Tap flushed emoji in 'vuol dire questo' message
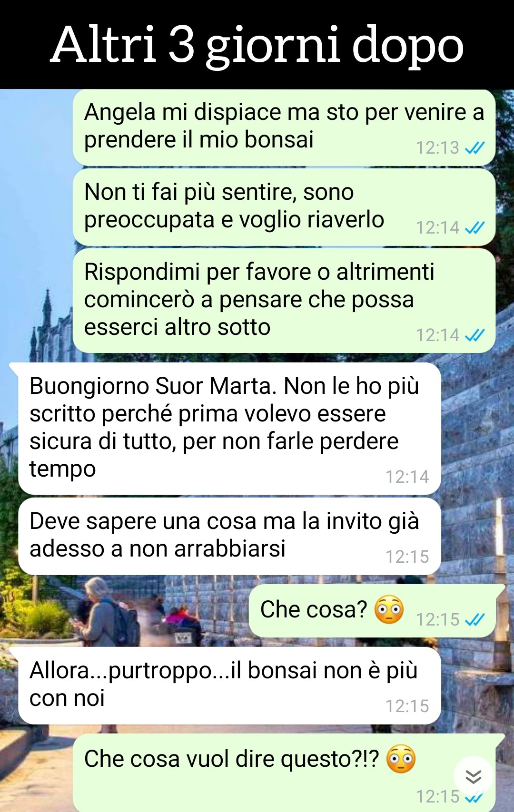The width and height of the screenshot is (514, 812). pos(401,759)
